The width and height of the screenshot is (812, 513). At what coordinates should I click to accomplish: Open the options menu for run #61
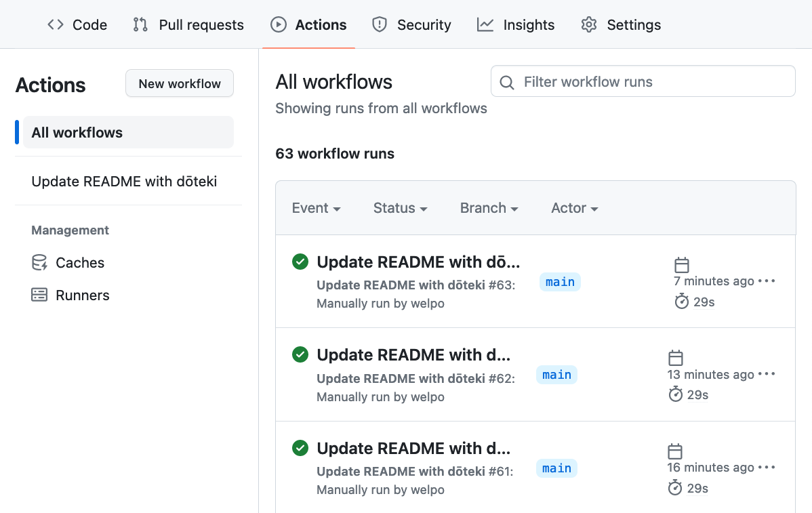(x=767, y=467)
